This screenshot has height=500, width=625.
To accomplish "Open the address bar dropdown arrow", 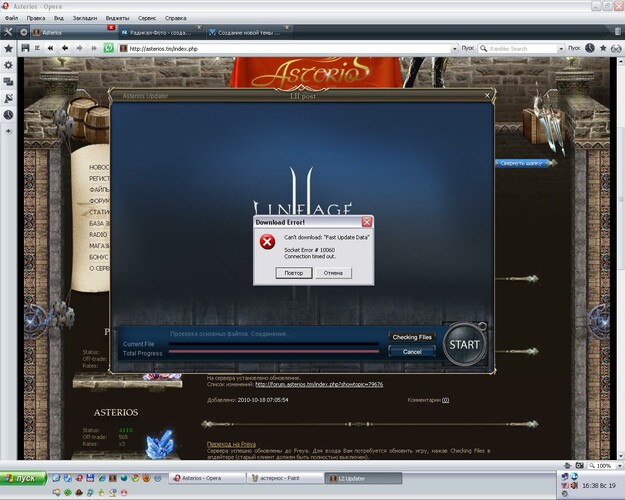I will pos(455,49).
